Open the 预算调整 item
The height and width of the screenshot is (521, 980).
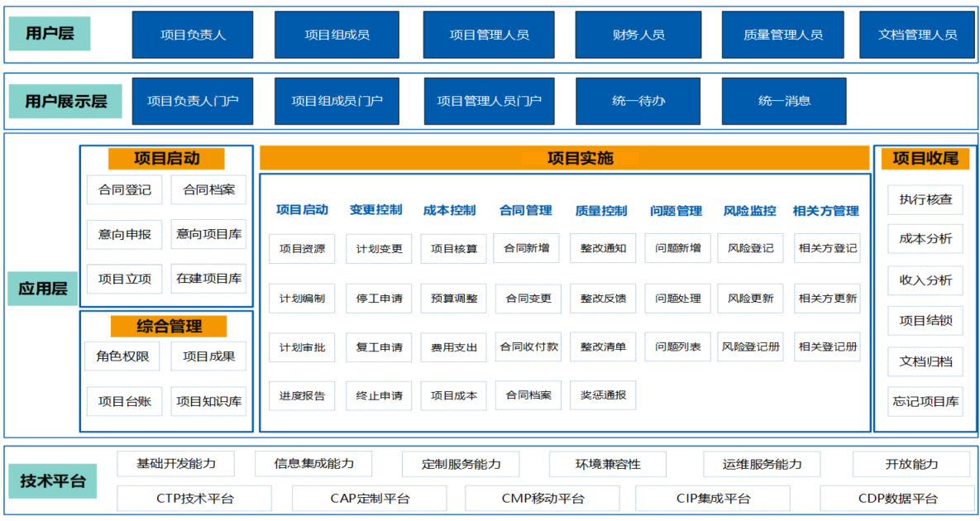click(454, 299)
